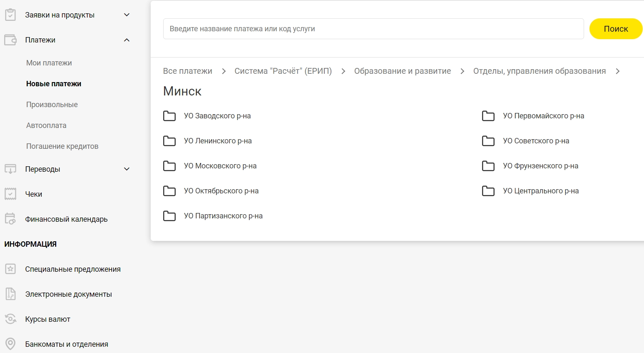The image size is (644, 353).
Task: Open the Чеки menu item
Action: (34, 194)
